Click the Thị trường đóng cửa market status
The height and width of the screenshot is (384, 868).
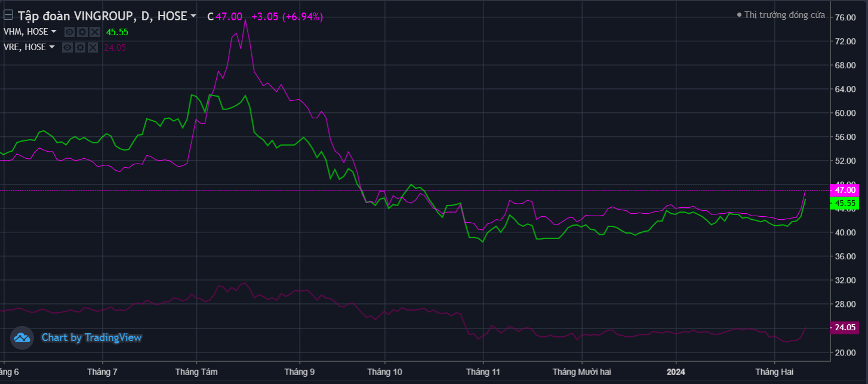781,15
